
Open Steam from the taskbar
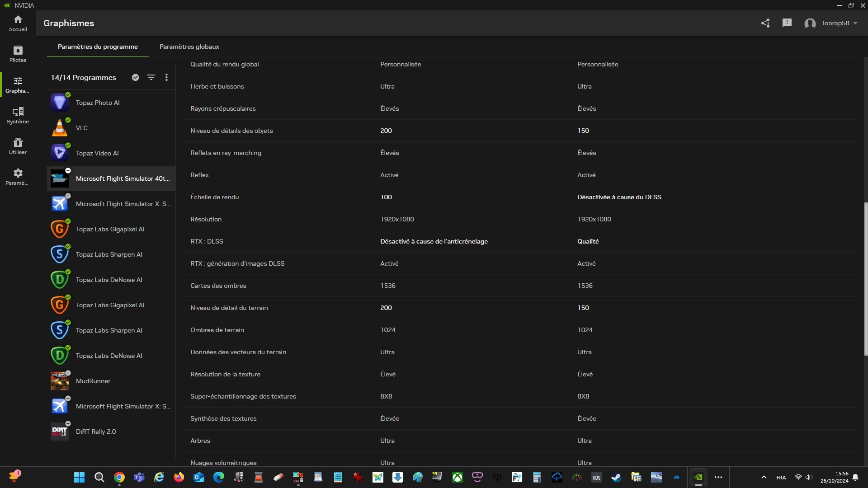coord(616,477)
